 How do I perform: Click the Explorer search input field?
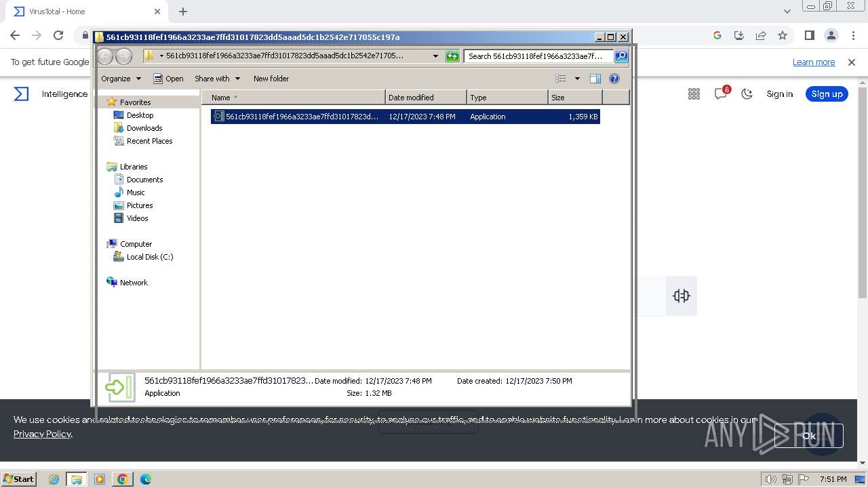tap(539, 56)
